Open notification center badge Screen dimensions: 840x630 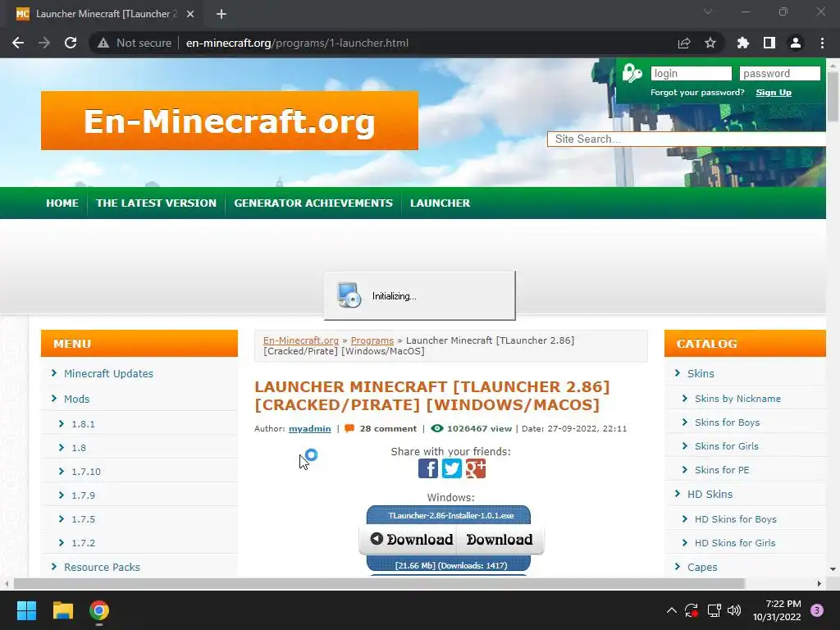(x=817, y=610)
